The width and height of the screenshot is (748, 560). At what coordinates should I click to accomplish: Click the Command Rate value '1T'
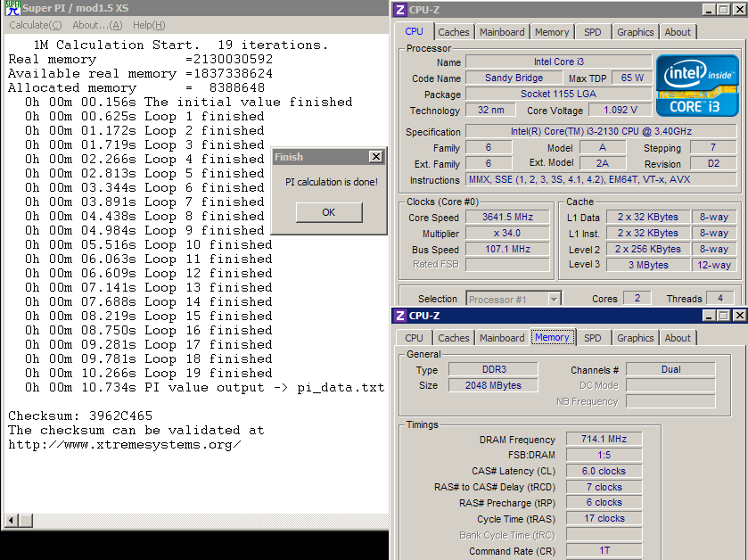click(604, 550)
